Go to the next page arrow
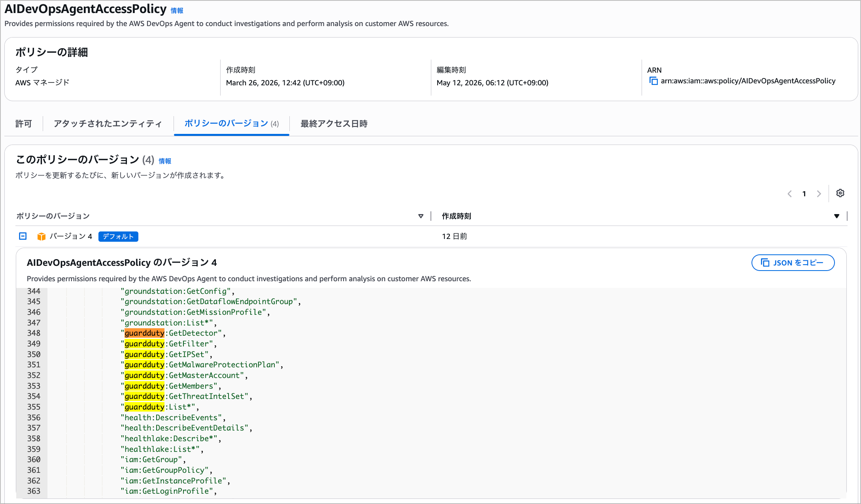This screenshot has height=504, width=861. [819, 194]
